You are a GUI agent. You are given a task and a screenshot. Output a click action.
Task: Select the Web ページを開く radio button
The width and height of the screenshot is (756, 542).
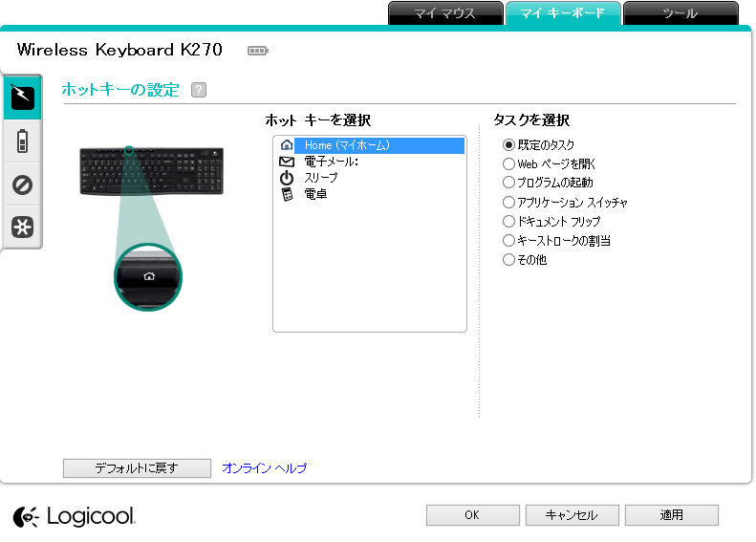pyautogui.click(x=508, y=164)
